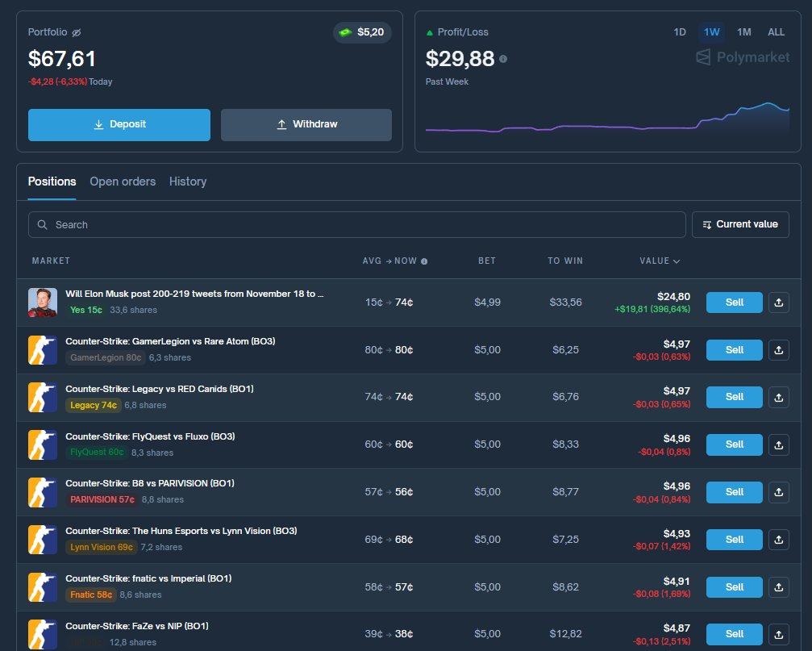Share the fnatic vs Imperial position
This screenshot has height=651, width=812.
pyautogui.click(x=778, y=587)
